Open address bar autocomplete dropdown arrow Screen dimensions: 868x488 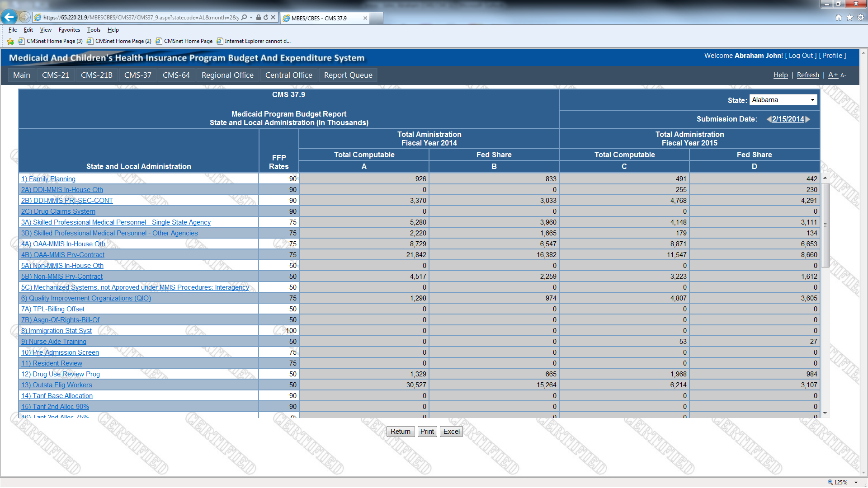[x=251, y=17]
